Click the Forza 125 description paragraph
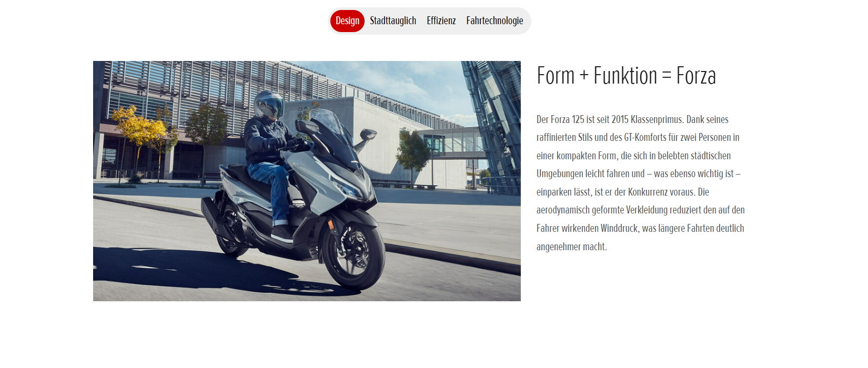Screen dimensions: 868x368 coord(641,183)
